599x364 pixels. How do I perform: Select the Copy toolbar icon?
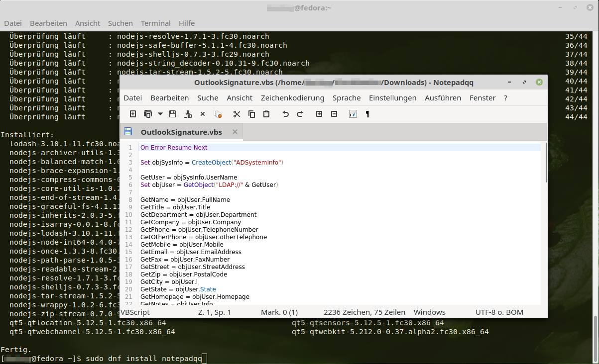pyautogui.click(x=251, y=114)
